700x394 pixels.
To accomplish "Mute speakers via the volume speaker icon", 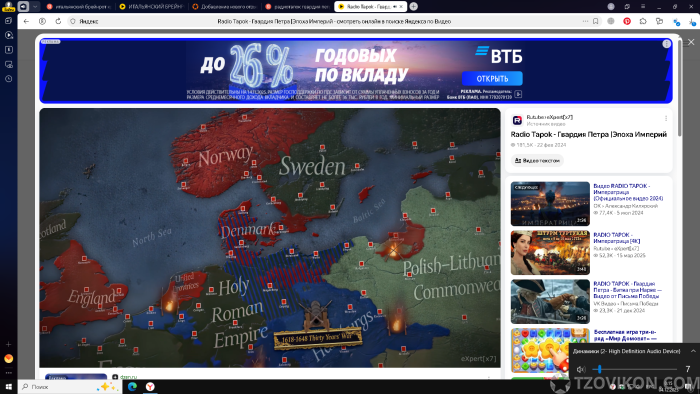I will pos(581,369).
